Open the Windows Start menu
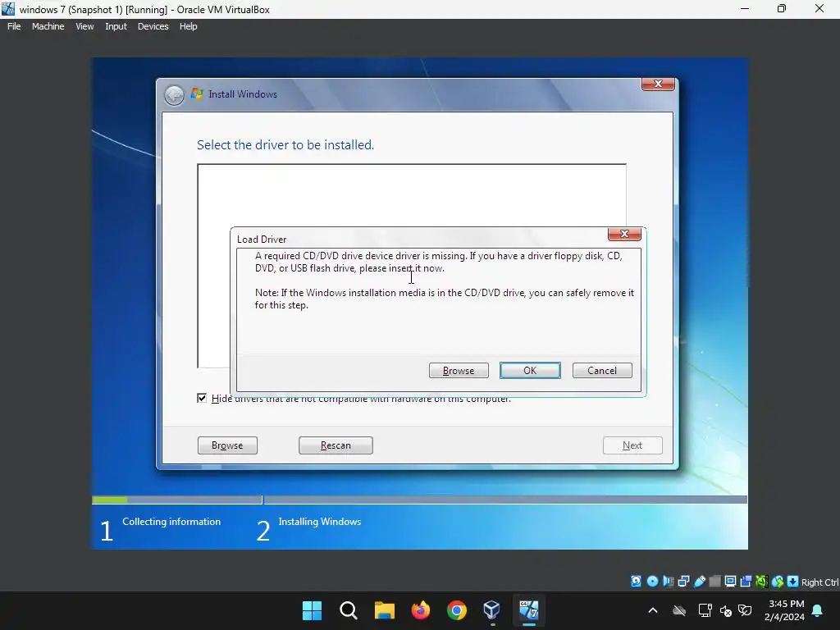The width and height of the screenshot is (840, 630). 312,610
